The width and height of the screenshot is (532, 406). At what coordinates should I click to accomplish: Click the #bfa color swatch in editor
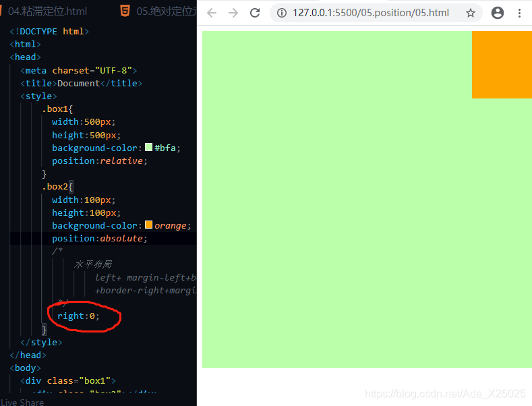[148, 147]
